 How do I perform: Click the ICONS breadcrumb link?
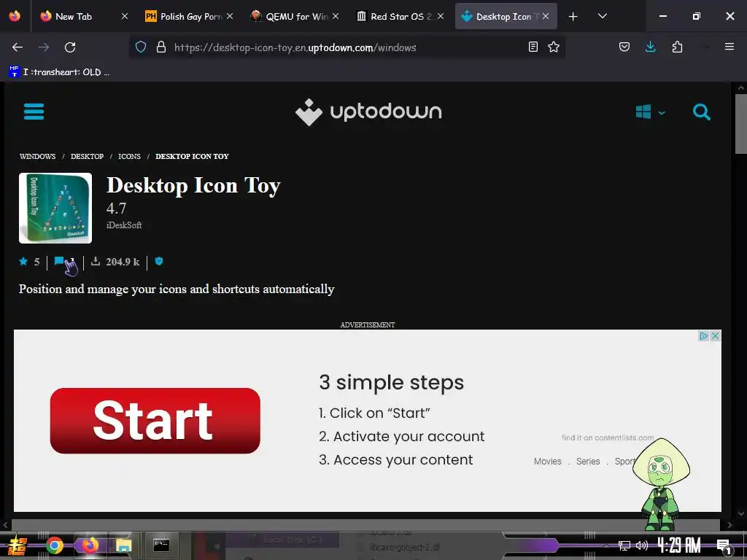pyautogui.click(x=130, y=156)
